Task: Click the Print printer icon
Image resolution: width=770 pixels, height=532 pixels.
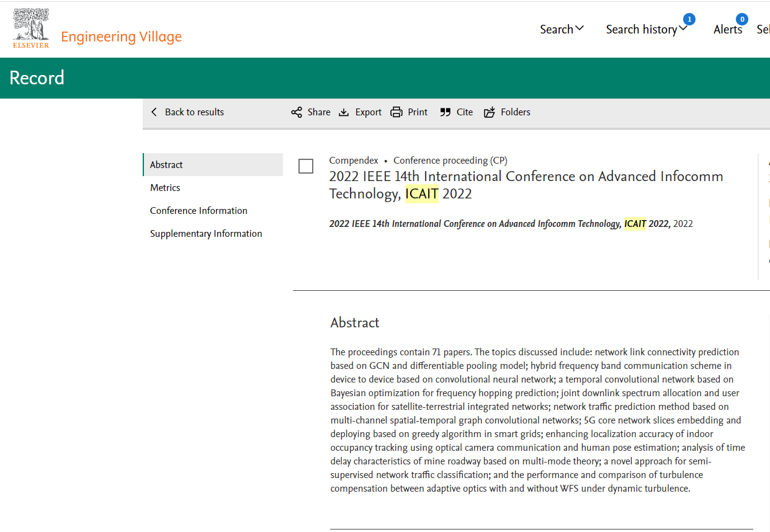Action: (396, 112)
